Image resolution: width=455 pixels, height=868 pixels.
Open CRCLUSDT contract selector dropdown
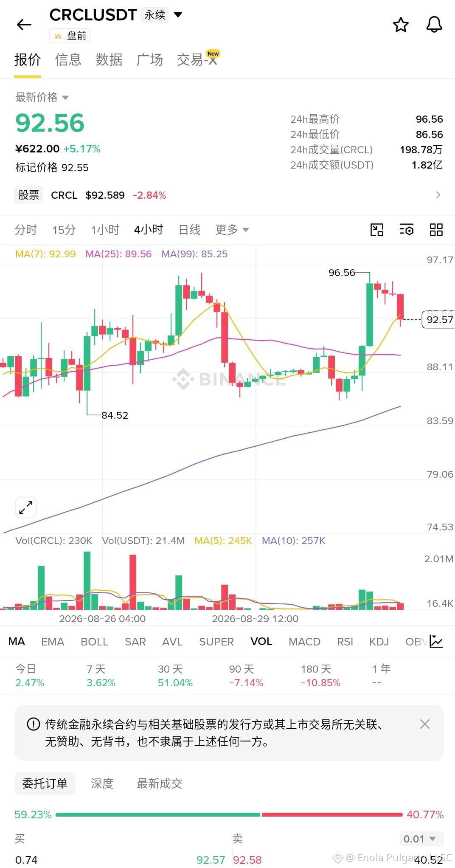pos(178,15)
